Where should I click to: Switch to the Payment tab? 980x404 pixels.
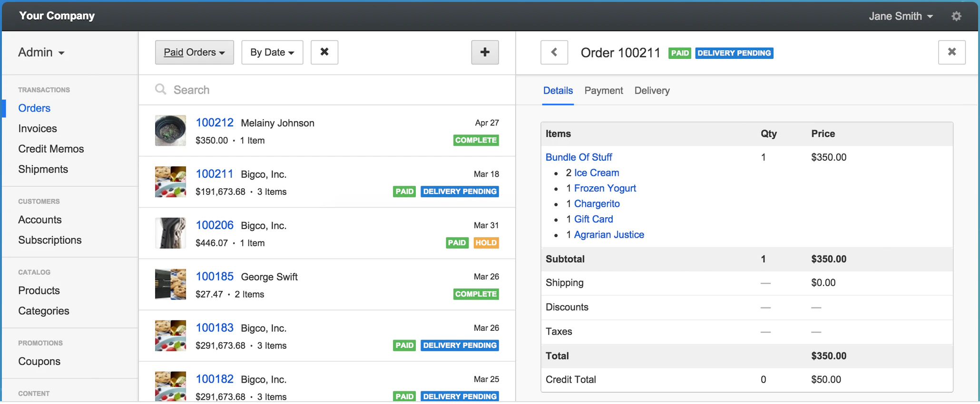[604, 90]
